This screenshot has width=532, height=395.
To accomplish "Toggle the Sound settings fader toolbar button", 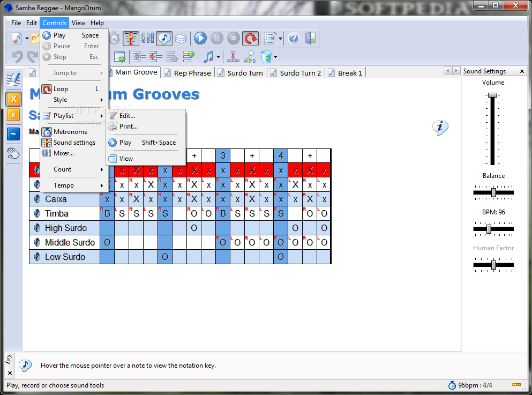I will [131, 39].
